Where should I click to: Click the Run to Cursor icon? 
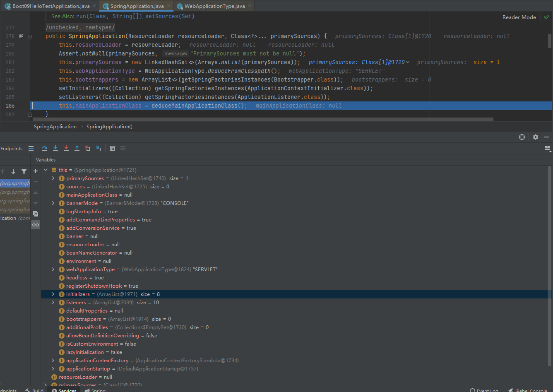[99, 148]
